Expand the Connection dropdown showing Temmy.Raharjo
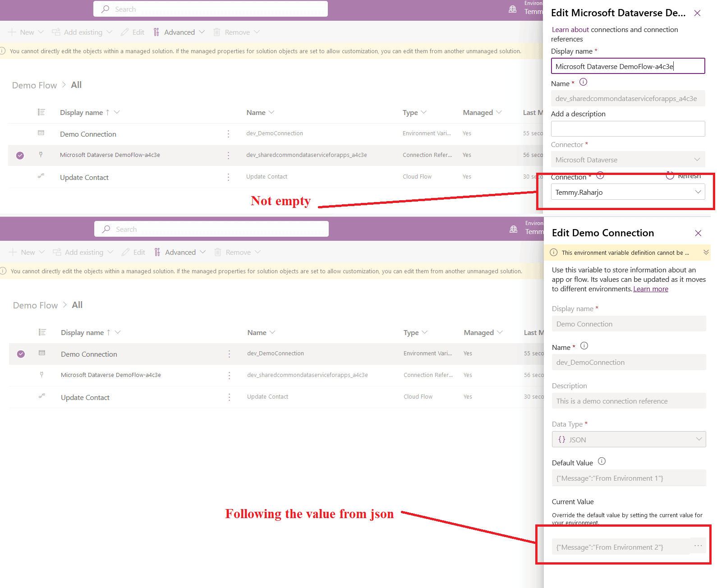The image size is (717, 588). coord(698,192)
